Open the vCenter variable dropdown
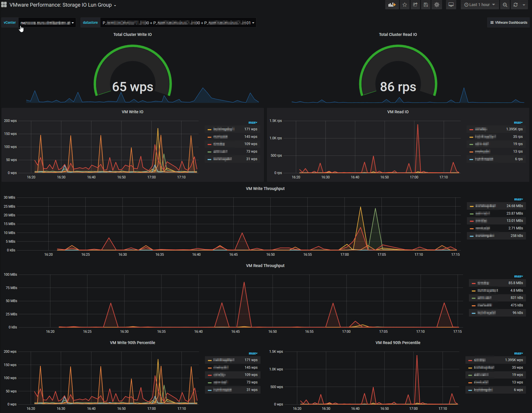Image resolution: width=532 pixels, height=413 pixels. pyautogui.click(x=47, y=23)
